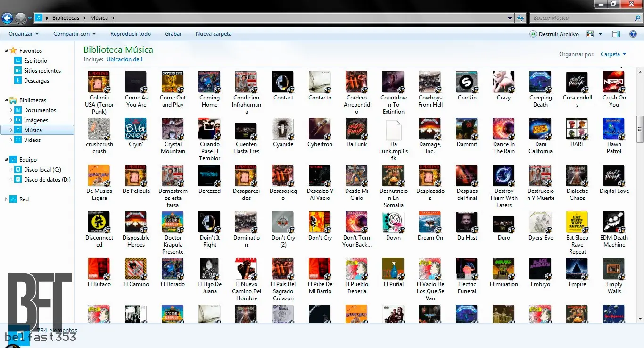Viewport: 644px width, 348px height.
Task: Select the Disposable Heroes file icon
Action: (x=136, y=222)
